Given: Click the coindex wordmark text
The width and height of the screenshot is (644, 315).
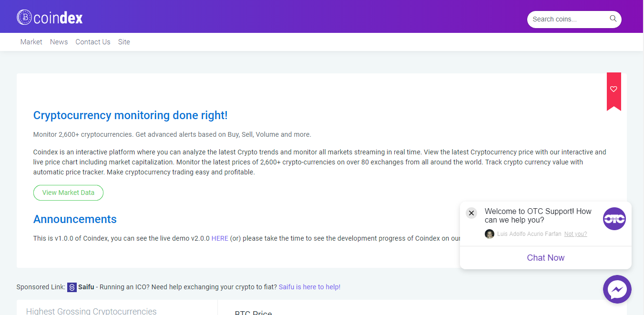Looking at the screenshot, I should pos(59,18).
